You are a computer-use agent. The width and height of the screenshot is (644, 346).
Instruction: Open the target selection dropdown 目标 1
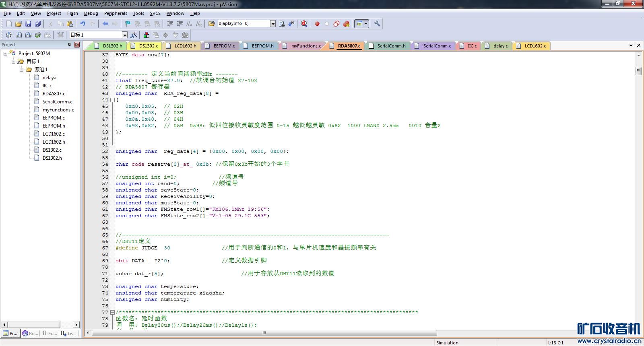pos(124,35)
